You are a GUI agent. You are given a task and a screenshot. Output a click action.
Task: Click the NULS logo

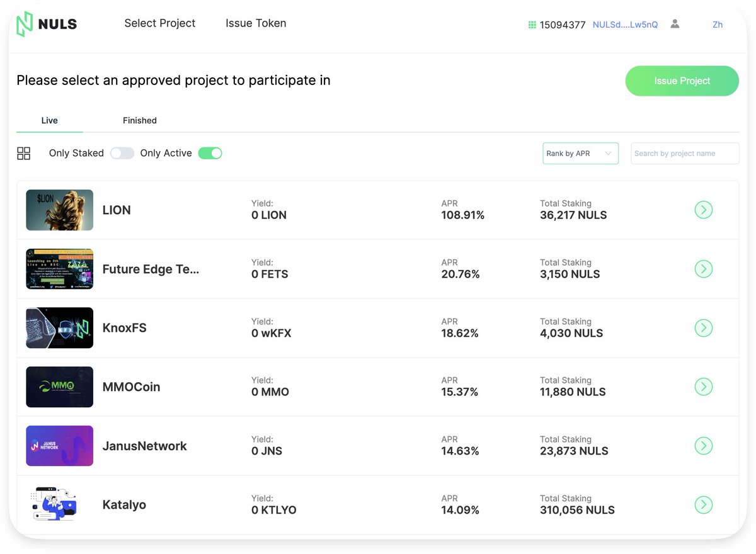pos(47,24)
